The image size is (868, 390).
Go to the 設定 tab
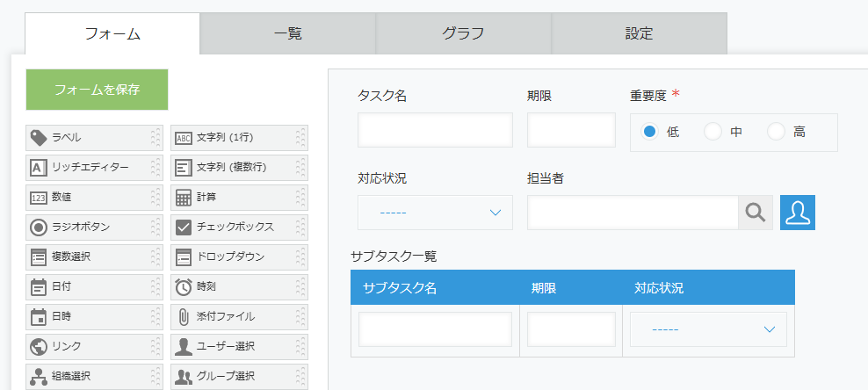(640, 35)
